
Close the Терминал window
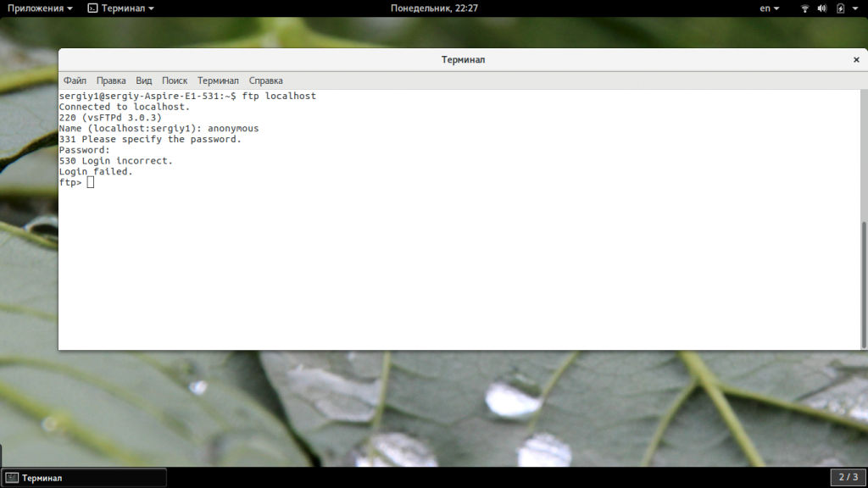(x=856, y=60)
